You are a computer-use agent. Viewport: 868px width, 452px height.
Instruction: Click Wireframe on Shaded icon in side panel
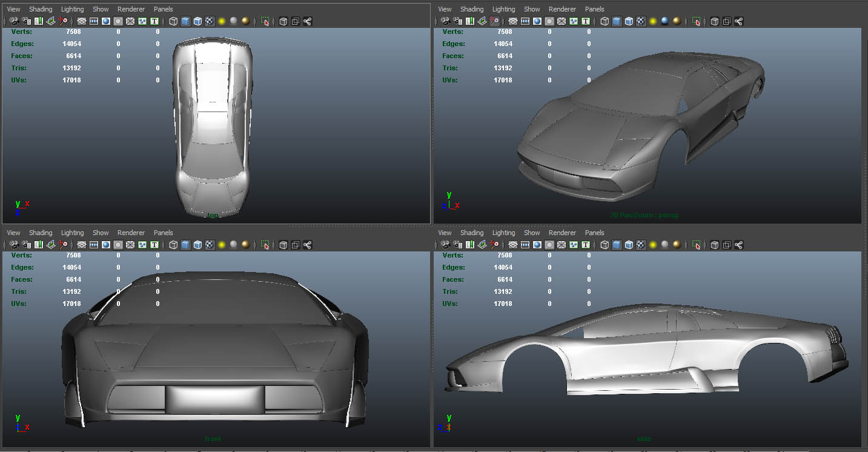point(629,245)
